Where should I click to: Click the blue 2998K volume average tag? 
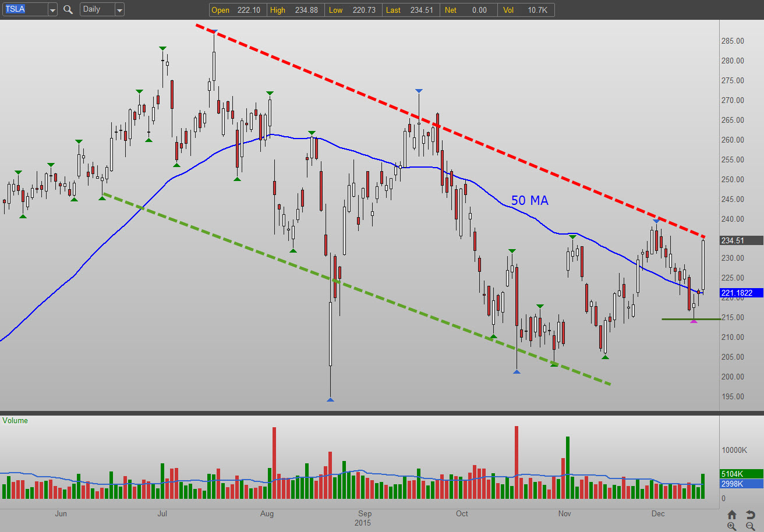pyautogui.click(x=742, y=484)
